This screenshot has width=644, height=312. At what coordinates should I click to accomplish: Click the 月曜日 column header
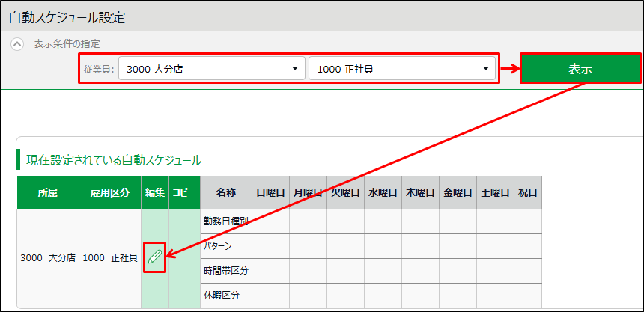tap(308, 192)
